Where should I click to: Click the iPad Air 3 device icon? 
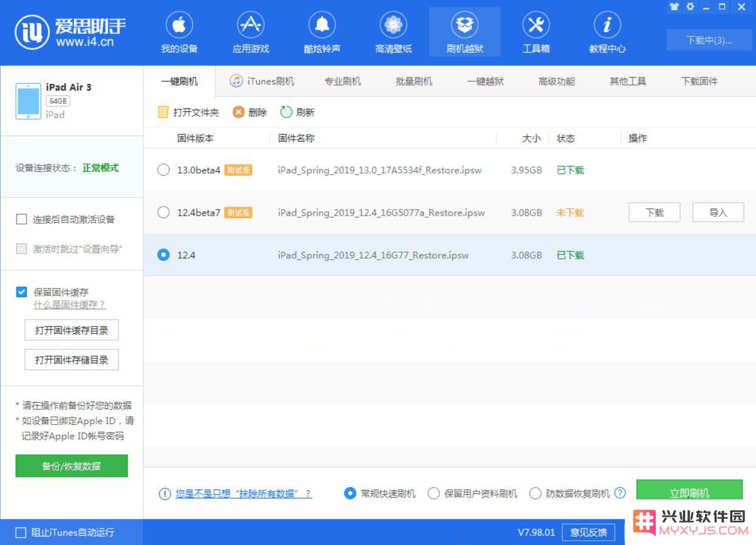coord(28,101)
